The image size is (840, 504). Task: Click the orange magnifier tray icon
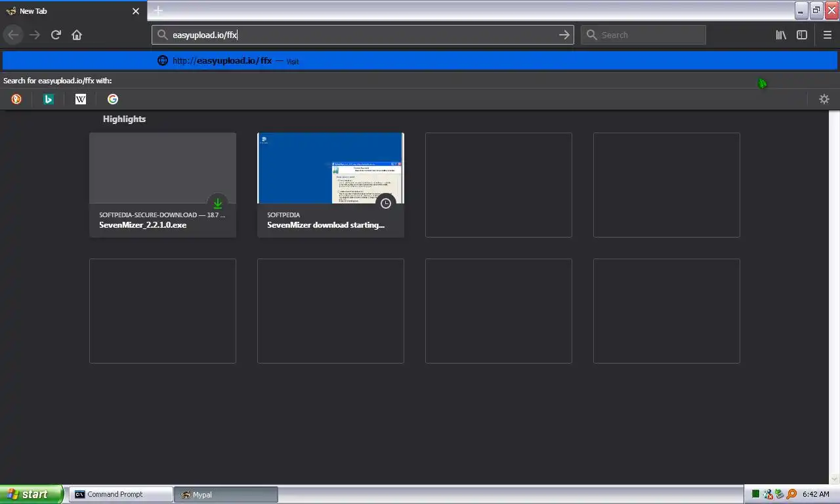[791, 494]
